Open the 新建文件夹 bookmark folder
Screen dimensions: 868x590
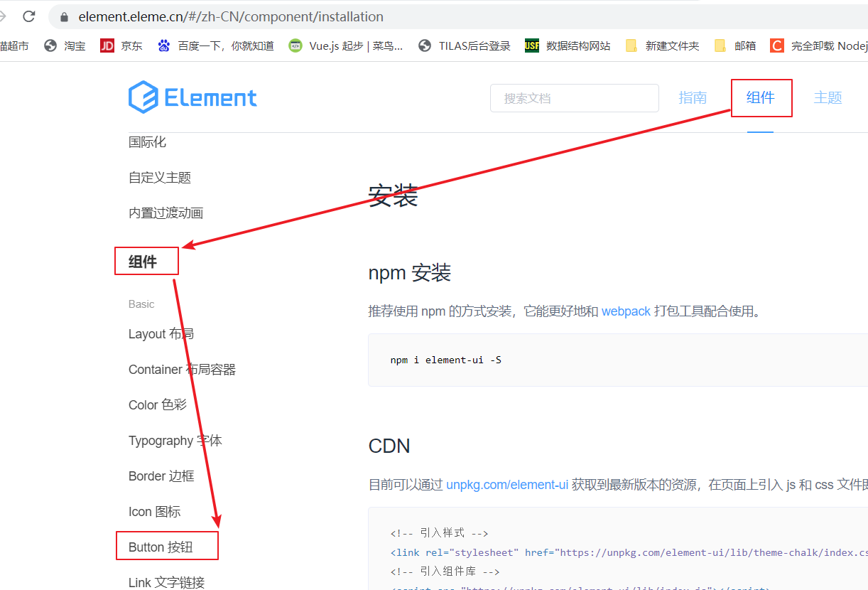coord(663,45)
